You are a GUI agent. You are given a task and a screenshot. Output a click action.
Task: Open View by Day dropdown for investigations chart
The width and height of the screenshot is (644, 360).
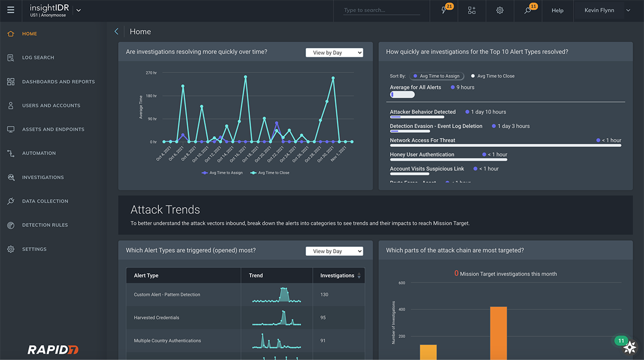334,53
